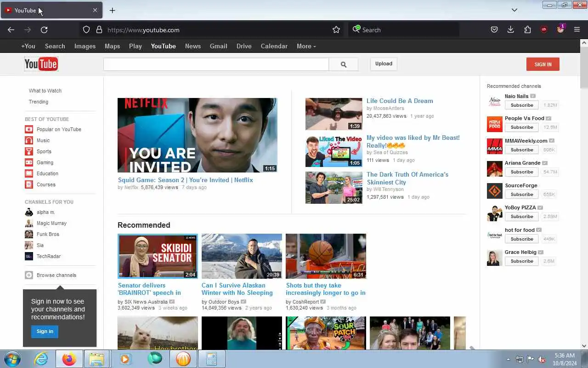Open Firefox from the taskbar
This screenshot has height=368, width=588.
pos(69,359)
